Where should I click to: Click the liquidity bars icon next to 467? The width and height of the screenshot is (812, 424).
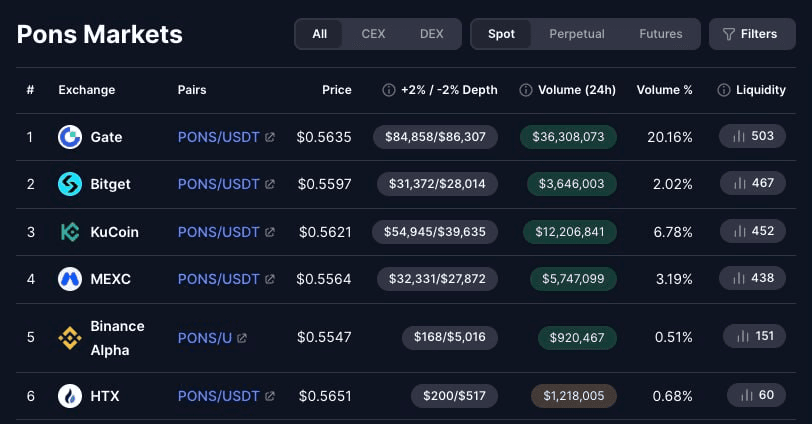[740, 183]
